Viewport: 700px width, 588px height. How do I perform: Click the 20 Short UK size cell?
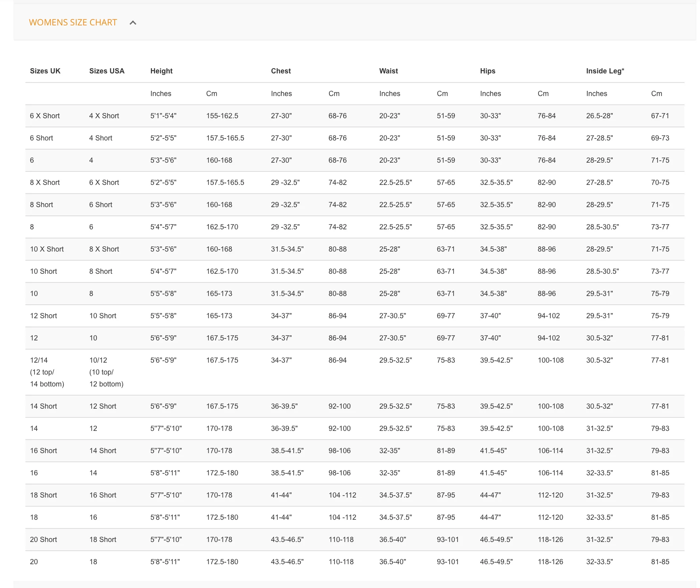pos(43,540)
